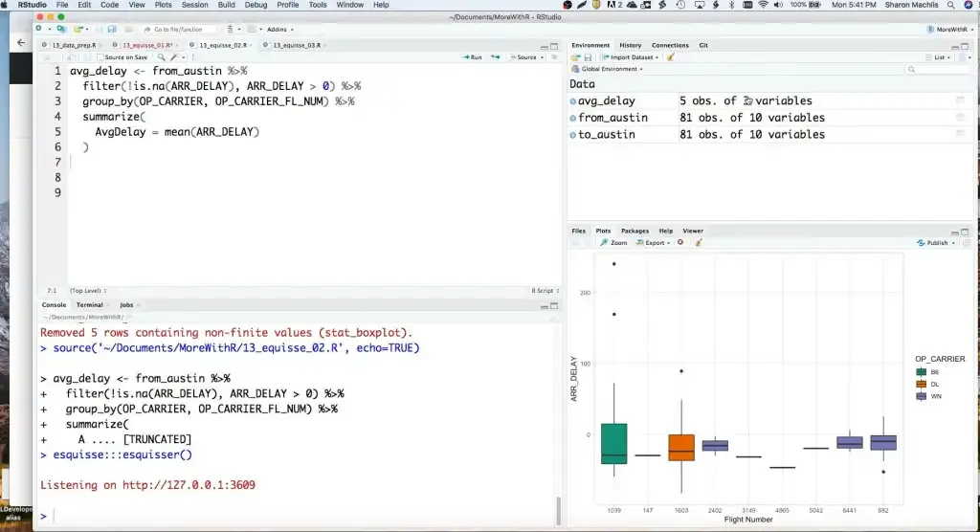
Task: Click the Re-run previous code icon
Action: [496, 56]
